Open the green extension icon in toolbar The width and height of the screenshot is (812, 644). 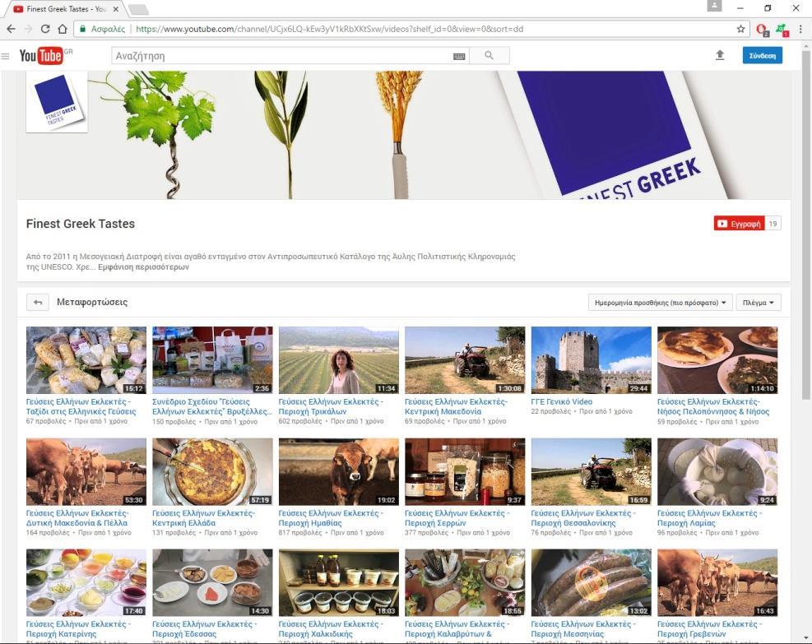pos(782,30)
